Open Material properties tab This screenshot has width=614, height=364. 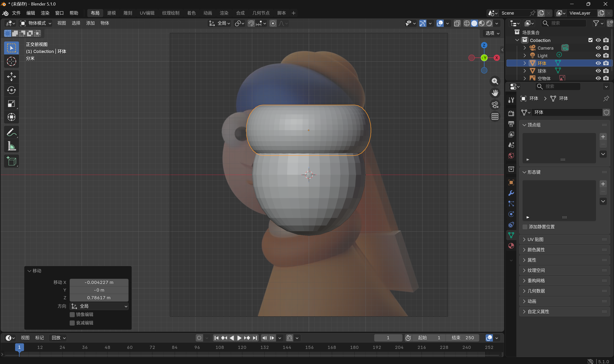(x=511, y=246)
